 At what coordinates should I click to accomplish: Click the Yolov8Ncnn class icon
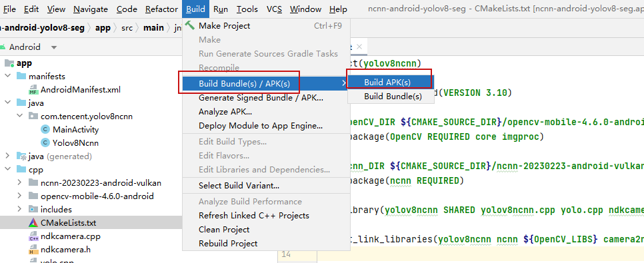click(45, 142)
